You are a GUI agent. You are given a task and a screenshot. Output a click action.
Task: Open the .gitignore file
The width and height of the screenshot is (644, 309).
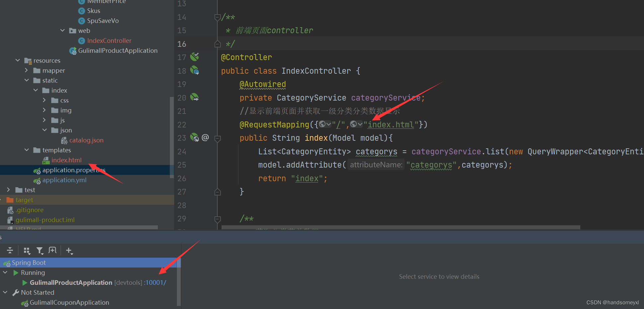[30, 210]
